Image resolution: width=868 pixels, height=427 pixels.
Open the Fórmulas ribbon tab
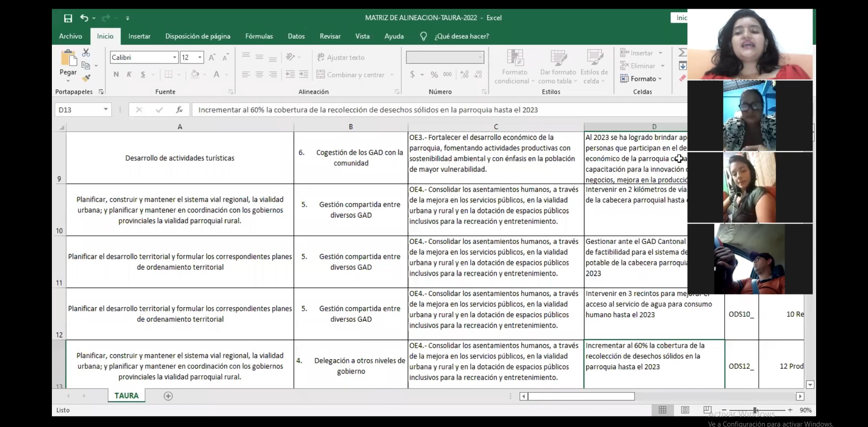click(x=259, y=36)
